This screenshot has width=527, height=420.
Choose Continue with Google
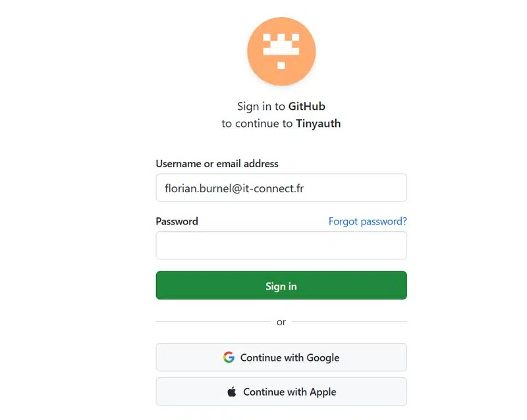(290, 357)
